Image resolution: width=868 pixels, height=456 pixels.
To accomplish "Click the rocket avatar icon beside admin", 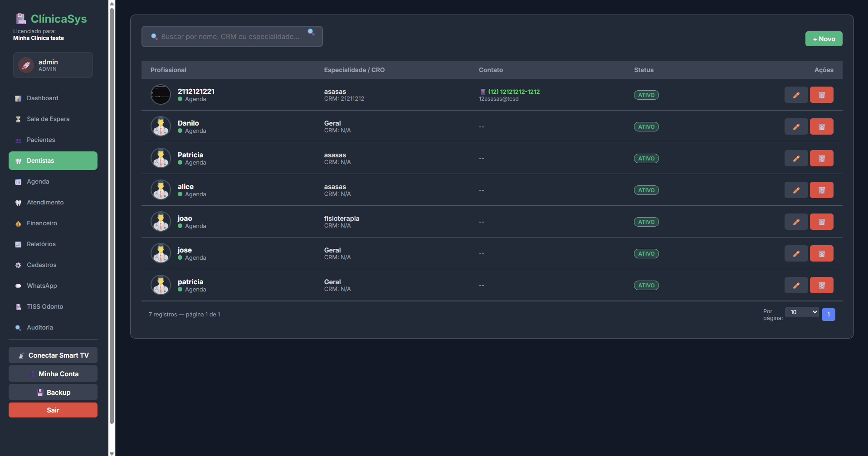I will coord(26,65).
